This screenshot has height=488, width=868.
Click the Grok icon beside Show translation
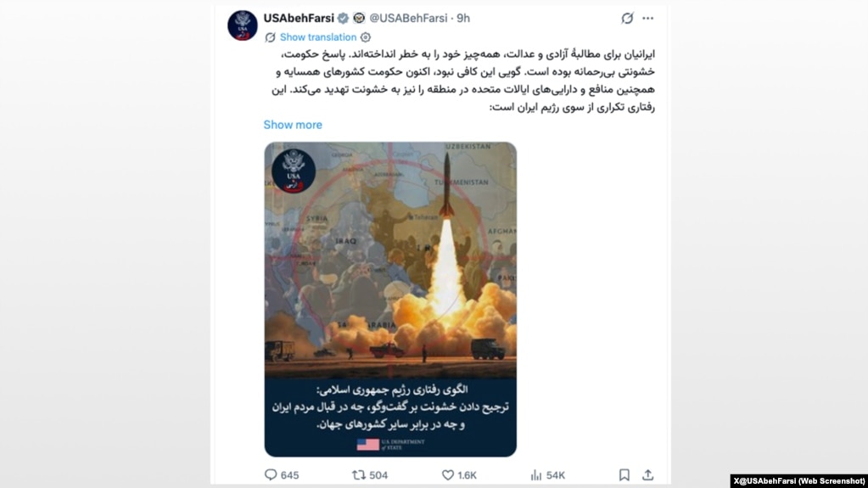270,37
